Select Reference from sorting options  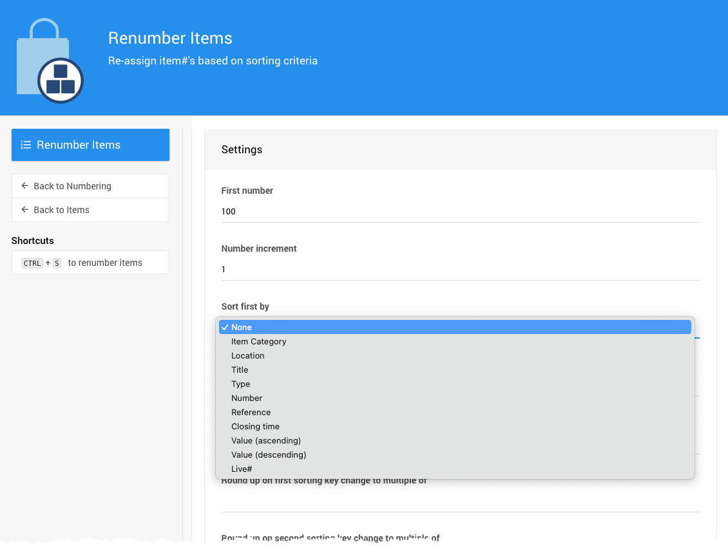(x=251, y=413)
